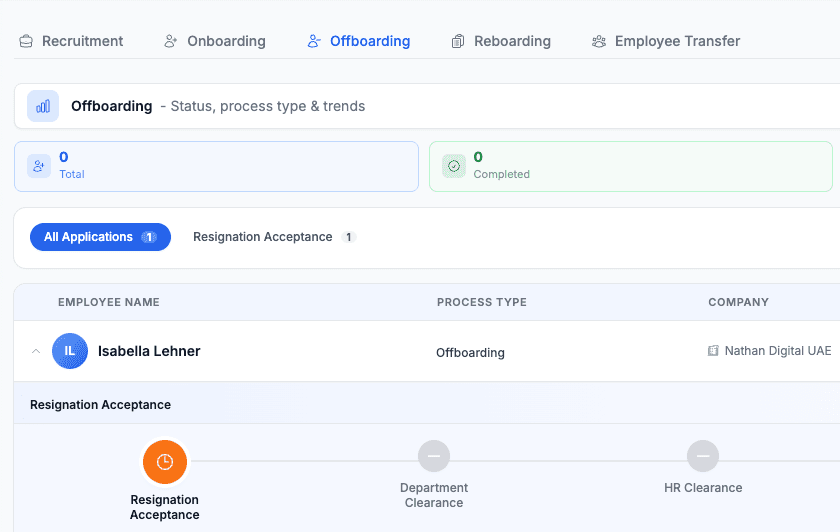Click Resignation Acceptance step label under clock
Screen dimensions: 840x532
pos(164,507)
